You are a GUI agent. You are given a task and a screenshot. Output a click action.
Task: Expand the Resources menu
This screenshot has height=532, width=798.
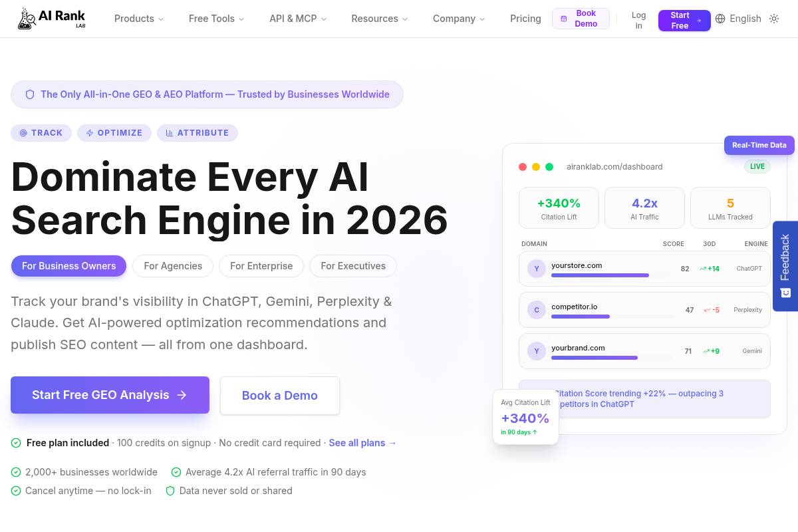click(x=380, y=19)
